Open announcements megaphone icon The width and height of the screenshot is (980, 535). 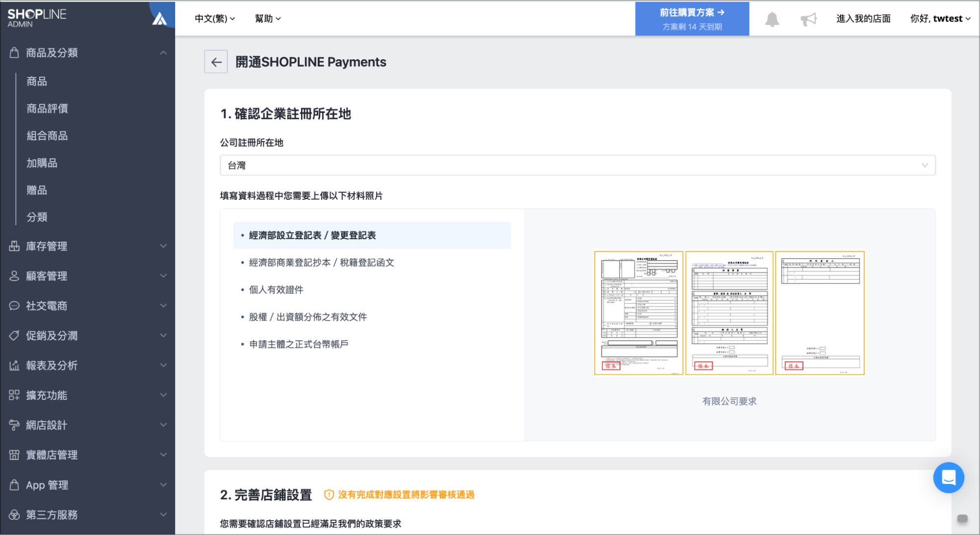[808, 19]
